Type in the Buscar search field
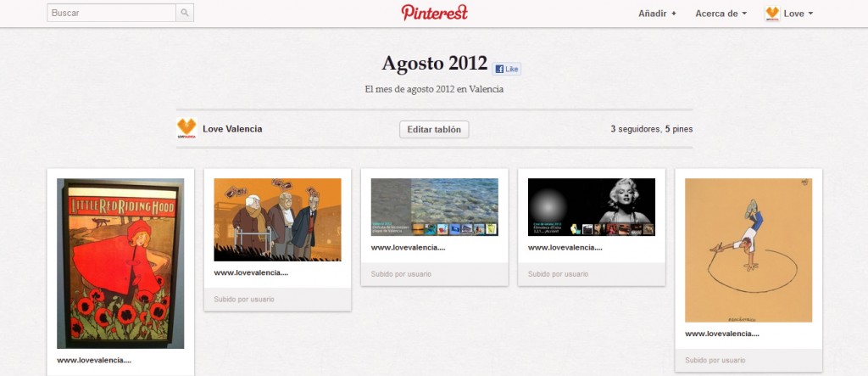Screen dimensions: 868x376 tap(112, 14)
